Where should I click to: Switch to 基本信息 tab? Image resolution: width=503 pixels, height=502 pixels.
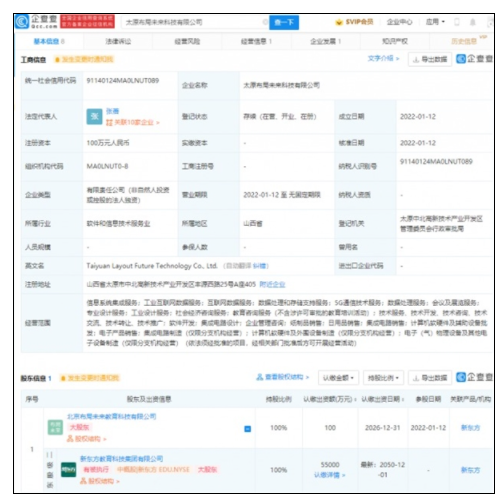click(49, 41)
